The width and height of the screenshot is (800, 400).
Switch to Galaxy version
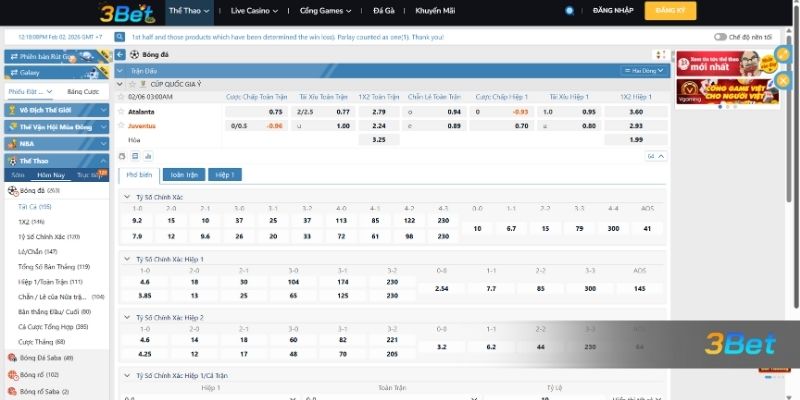[x=57, y=72]
